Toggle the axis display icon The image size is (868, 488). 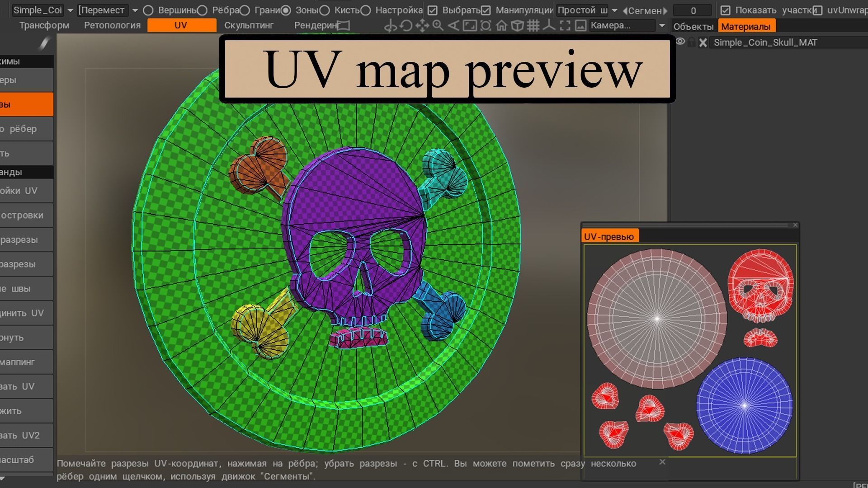pyautogui.click(x=549, y=26)
